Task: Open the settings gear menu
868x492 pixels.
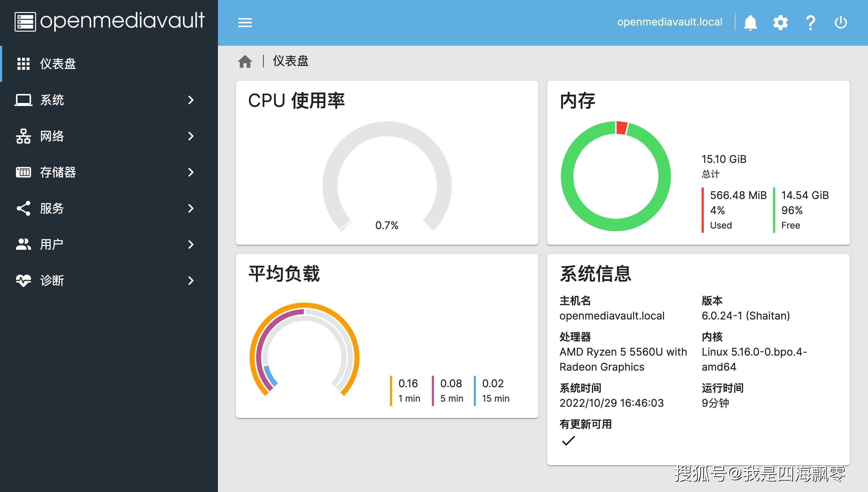Action: [x=780, y=23]
